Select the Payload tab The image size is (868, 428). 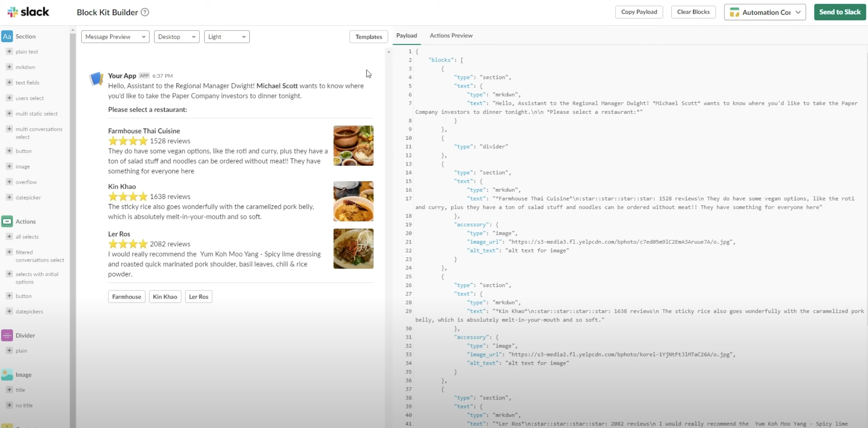[406, 36]
